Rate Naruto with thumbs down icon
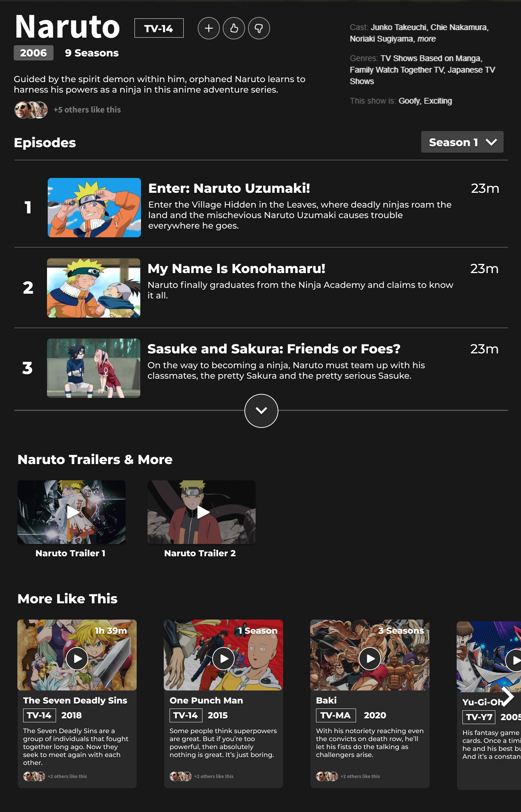The image size is (521, 812). point(259,28)
